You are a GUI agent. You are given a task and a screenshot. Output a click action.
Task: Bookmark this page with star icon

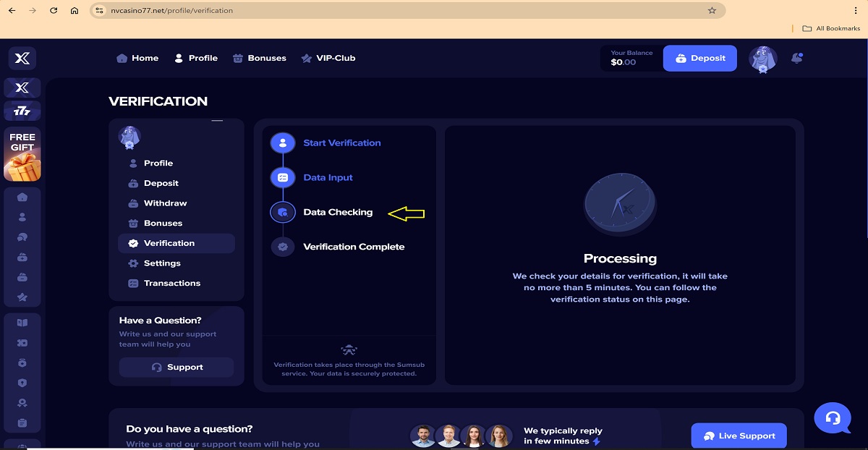pos(712,11)
